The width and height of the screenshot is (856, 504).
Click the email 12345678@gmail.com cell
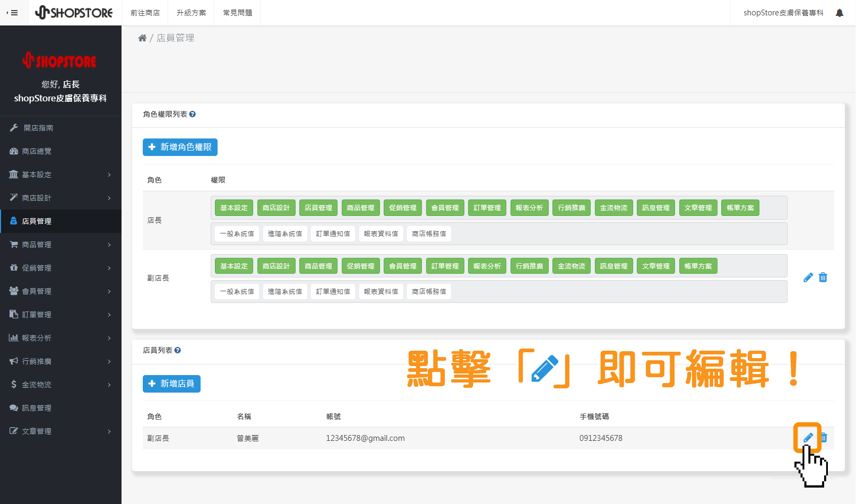coord(365,438)
